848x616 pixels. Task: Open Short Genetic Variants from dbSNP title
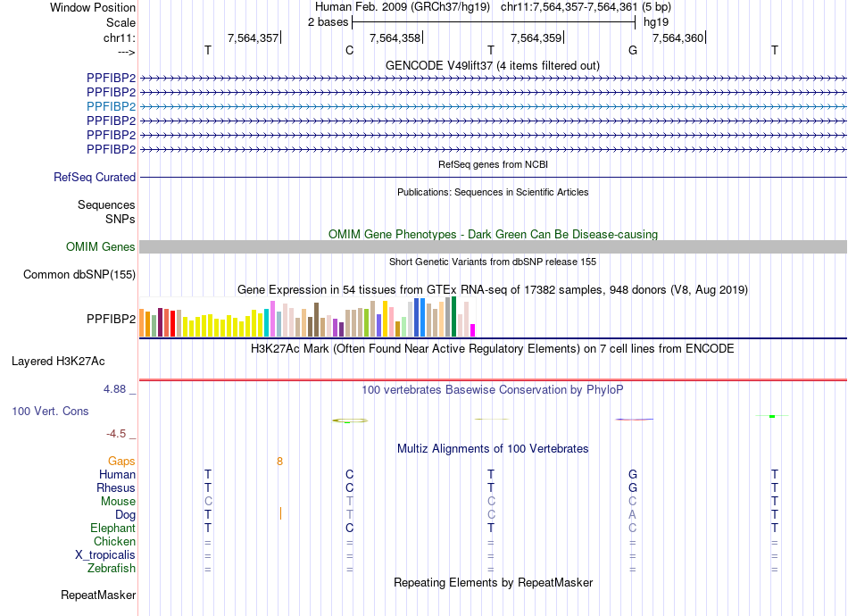pos(493,262)
